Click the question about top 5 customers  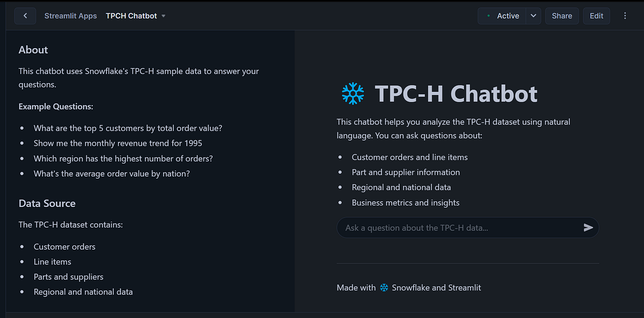(x=128, y=128)
